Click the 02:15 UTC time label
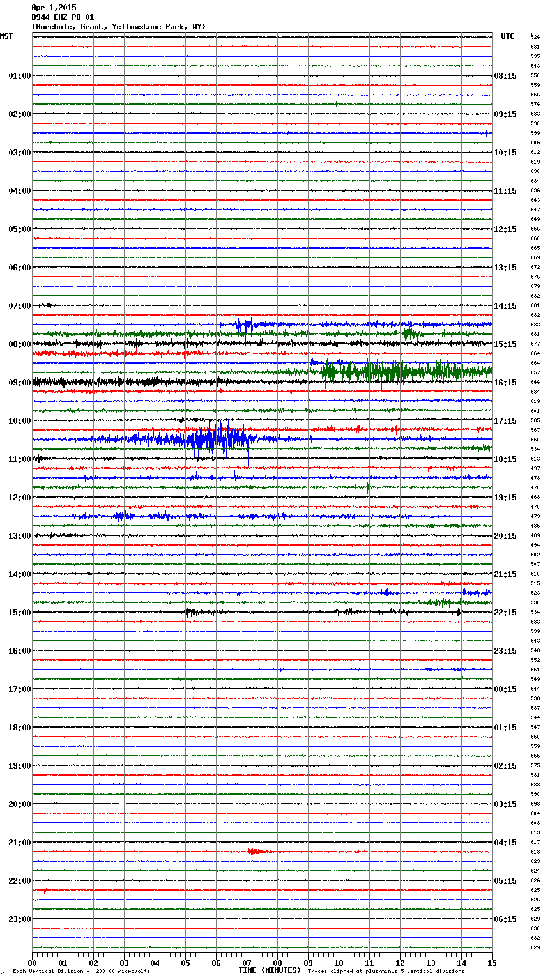Viewport: 543px width, 980px height. click(505, 766)
